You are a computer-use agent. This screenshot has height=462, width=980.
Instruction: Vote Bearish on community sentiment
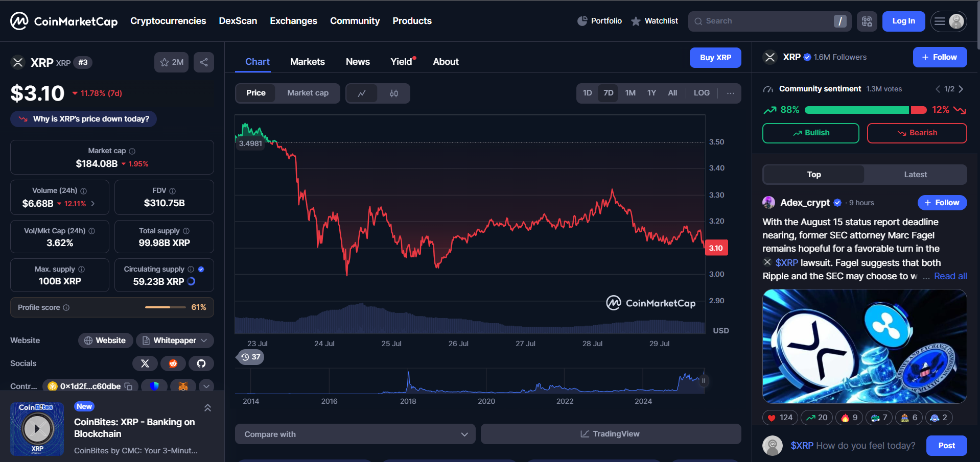[917, 133]
